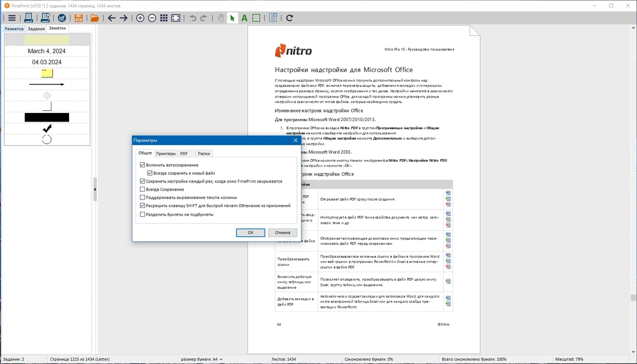
Task: Click the orange save diskette icon
Action: pos(79,18)
